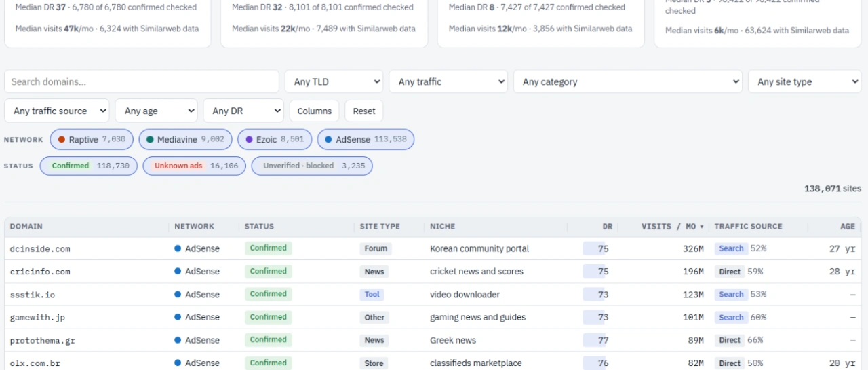The width and height of the screenshot is (868, 370).
Task: Click the DR bar showing 77
Action: pos(596,340)
